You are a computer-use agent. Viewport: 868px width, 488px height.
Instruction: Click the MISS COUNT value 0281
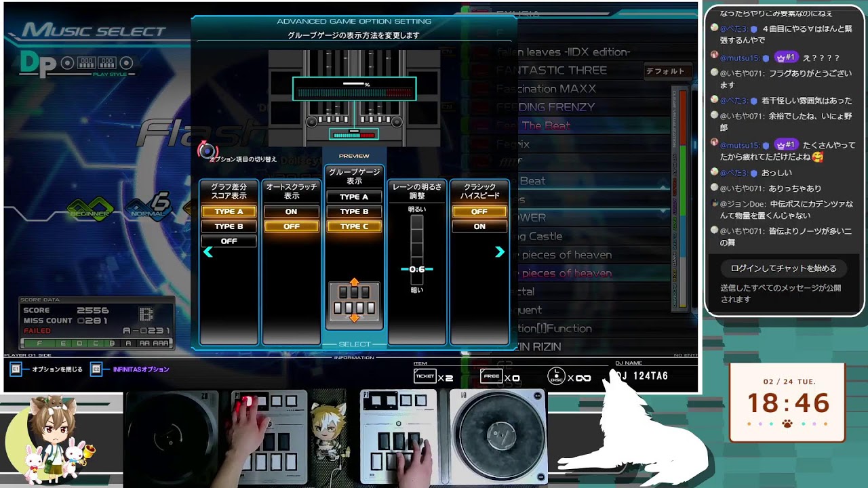coord(93,321)
